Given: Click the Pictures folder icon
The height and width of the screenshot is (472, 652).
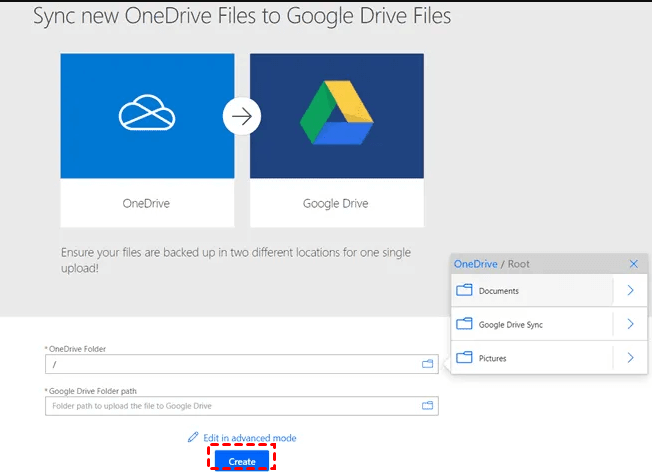Looking at the screenshot, I should 464,357.
